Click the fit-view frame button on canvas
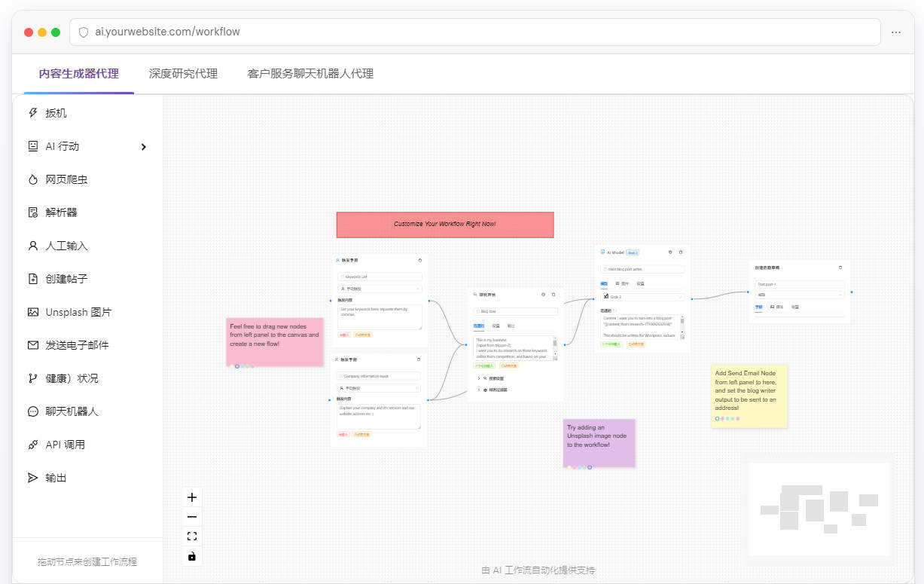This screenshot has width=924, height=584. [x=192, y=537]
